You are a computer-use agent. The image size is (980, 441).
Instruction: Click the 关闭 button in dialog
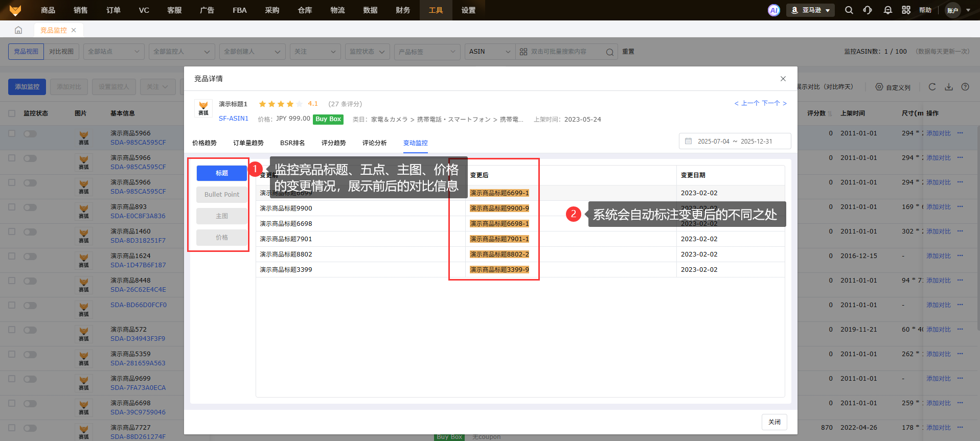click(774, 422)
